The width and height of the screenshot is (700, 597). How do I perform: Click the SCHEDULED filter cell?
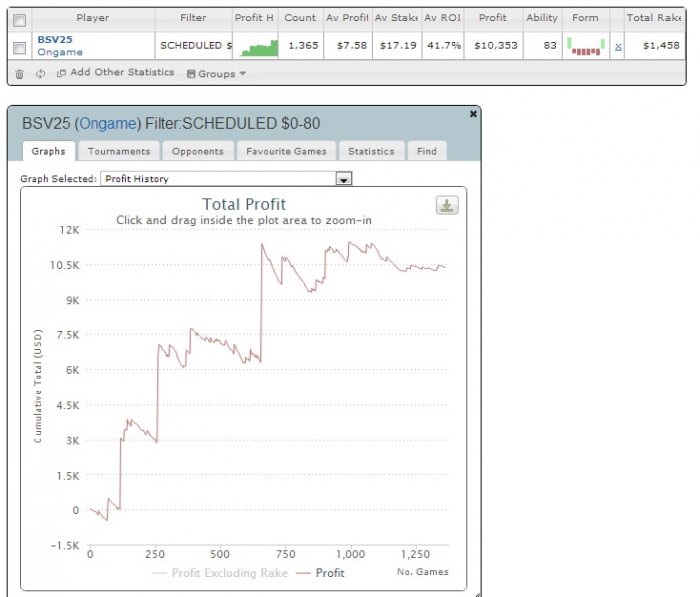[x=194, y=46]
